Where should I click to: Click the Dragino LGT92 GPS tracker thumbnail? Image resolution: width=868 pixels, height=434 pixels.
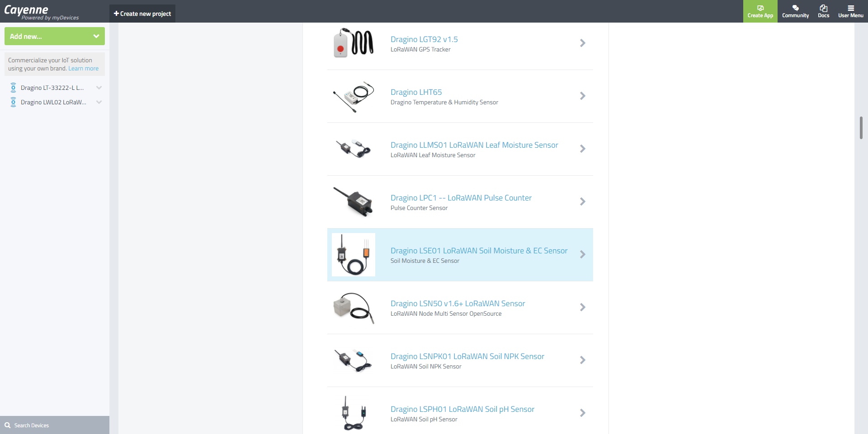point(354,43)
